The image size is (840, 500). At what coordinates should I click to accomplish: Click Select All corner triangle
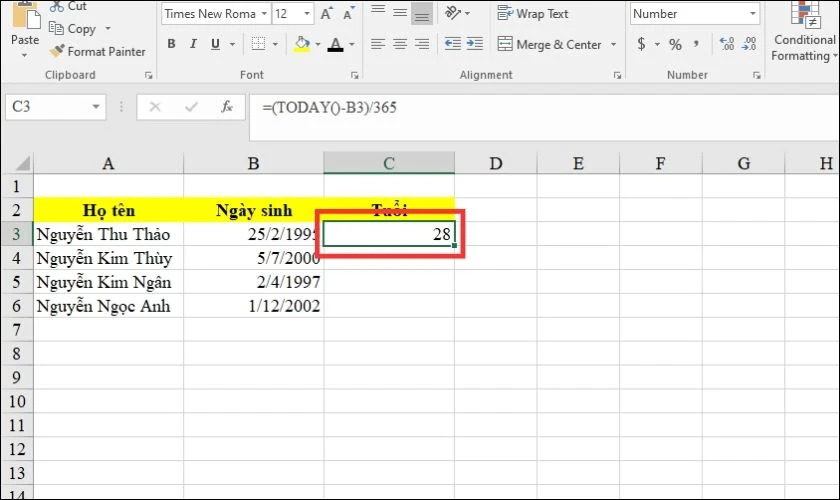click(x=21, y=163)
